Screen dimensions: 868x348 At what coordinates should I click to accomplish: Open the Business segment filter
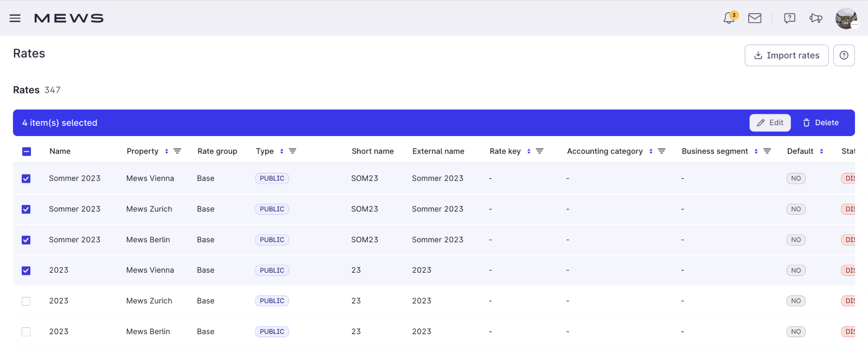coord(767,151)
